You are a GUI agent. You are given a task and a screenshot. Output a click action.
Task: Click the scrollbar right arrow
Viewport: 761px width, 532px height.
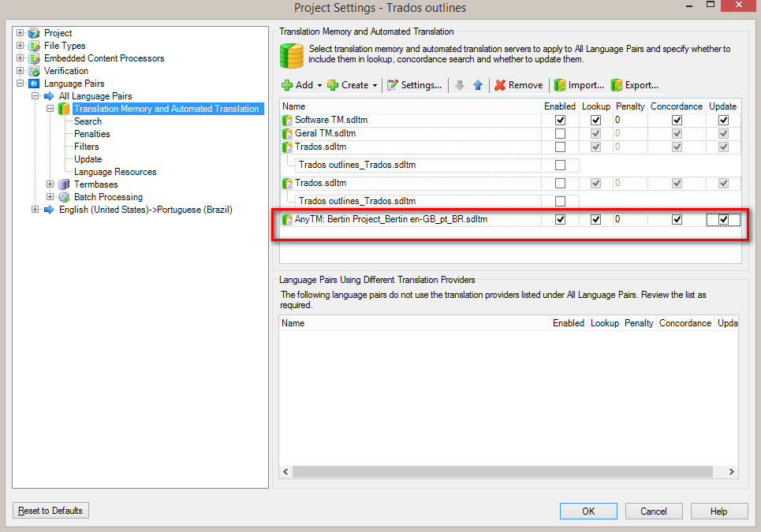point(731,472)
